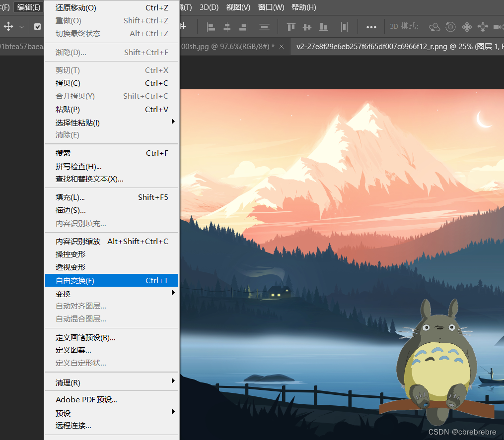
Task: Open the 视图(V) menu
Action: tap(238, 7)
